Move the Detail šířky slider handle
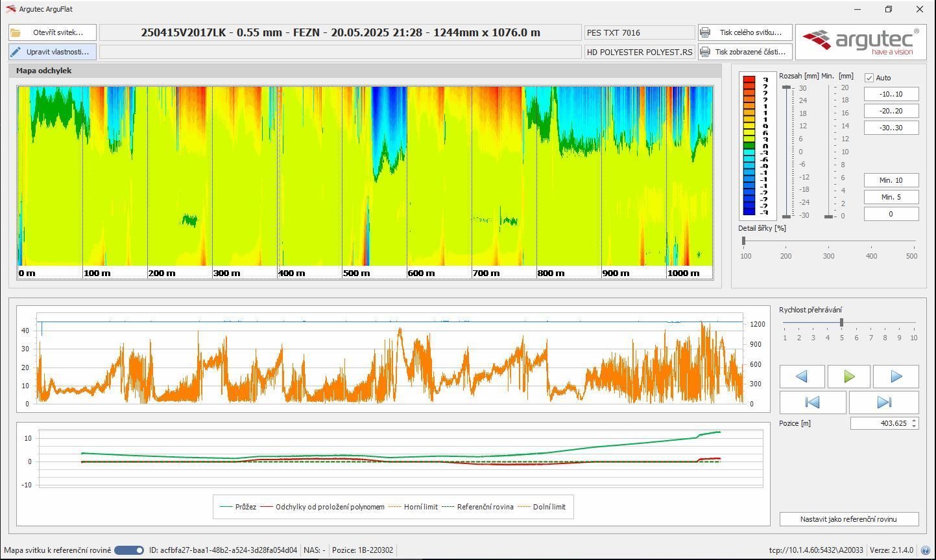Viewport: 936px width, 560px height. (x=743, y=240)
